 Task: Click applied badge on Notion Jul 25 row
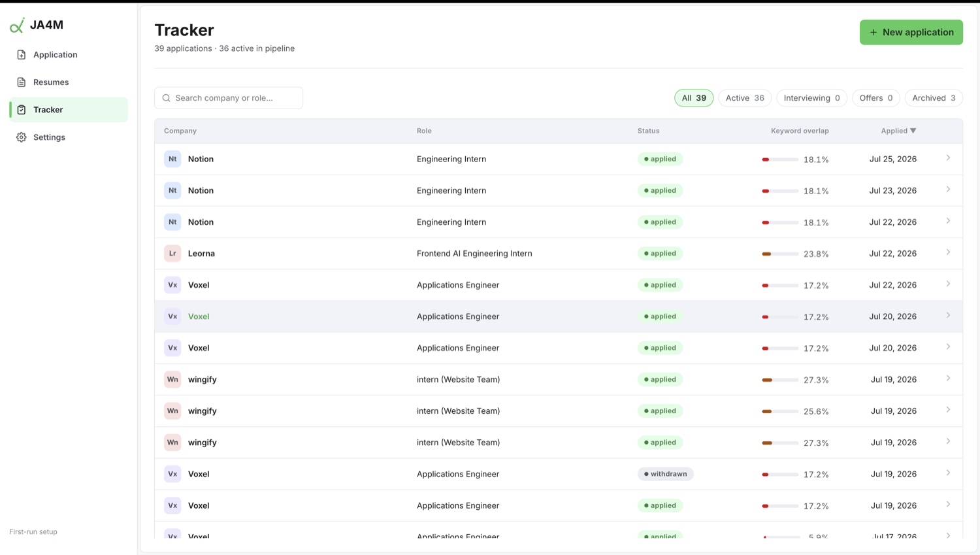click(660, 159)
